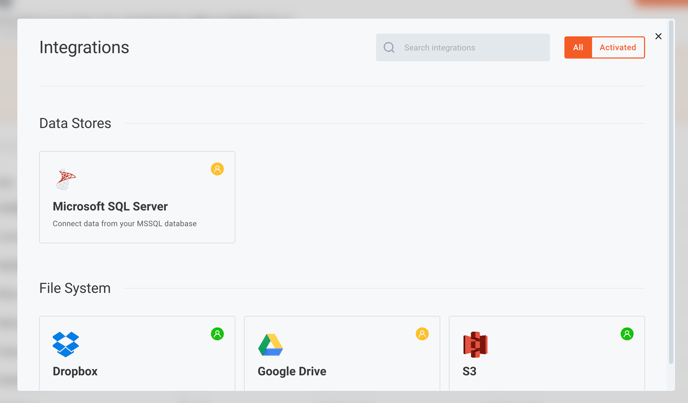Click Connect data from your MSSQL description
The height and width of the screenshot is (403, 688).
tap(125, 224)
